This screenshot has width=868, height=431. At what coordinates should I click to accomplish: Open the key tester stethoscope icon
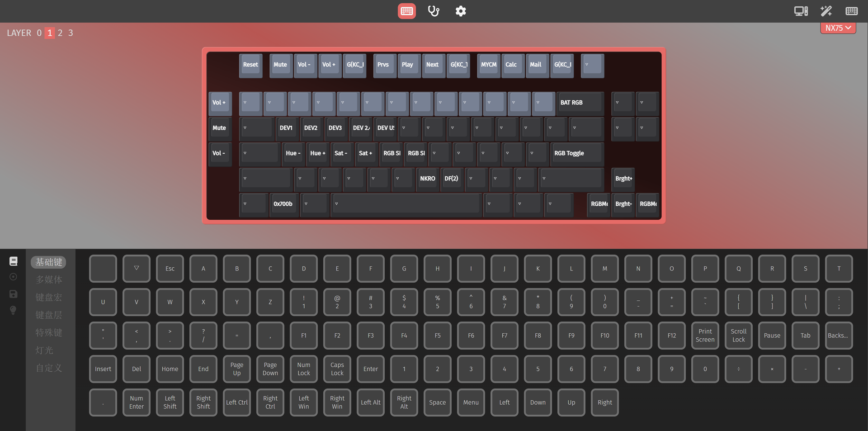(434, 11)
